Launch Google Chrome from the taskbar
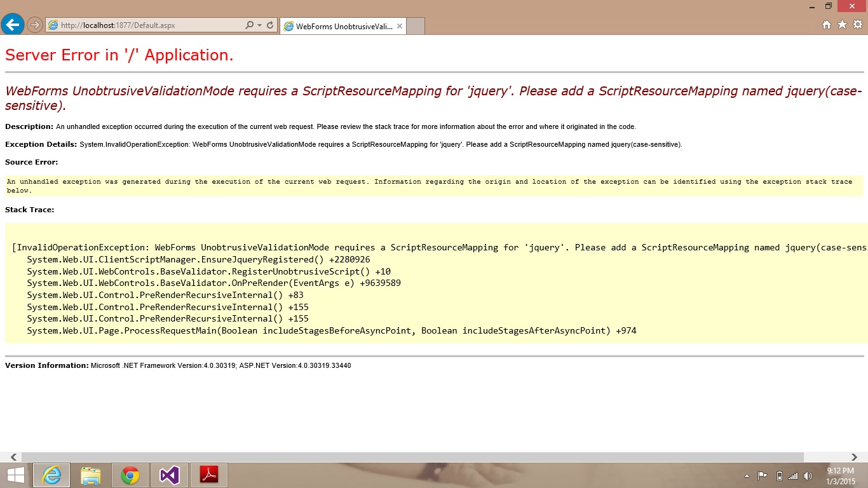 pyautogui.click(x=130, y=475)
